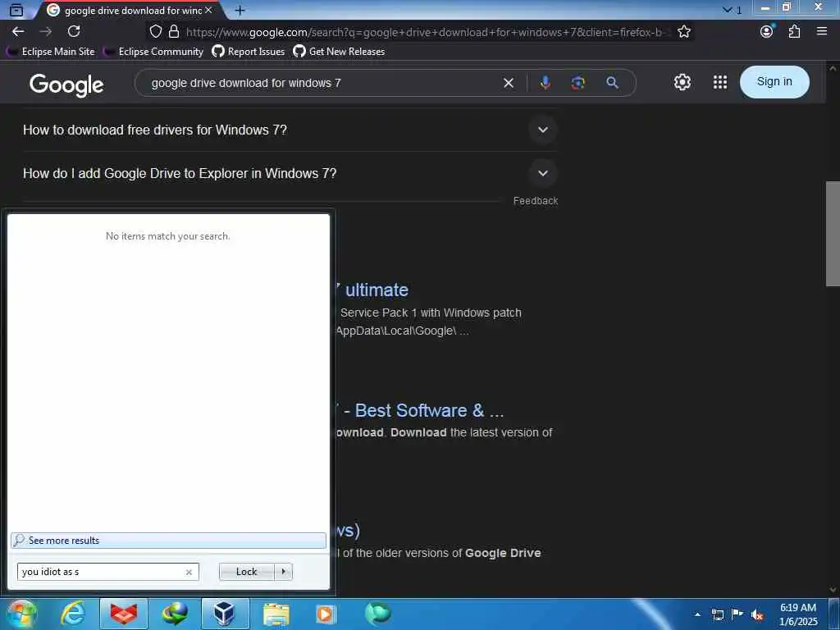Open the Action Center flag icon
The image size is (840, 630).
(737, 614)
